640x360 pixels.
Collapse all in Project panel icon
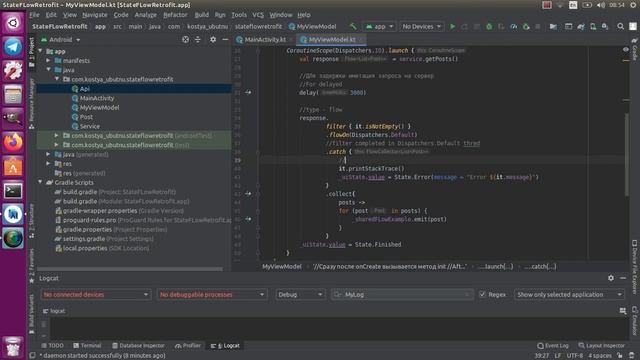(x=198, y=40)
